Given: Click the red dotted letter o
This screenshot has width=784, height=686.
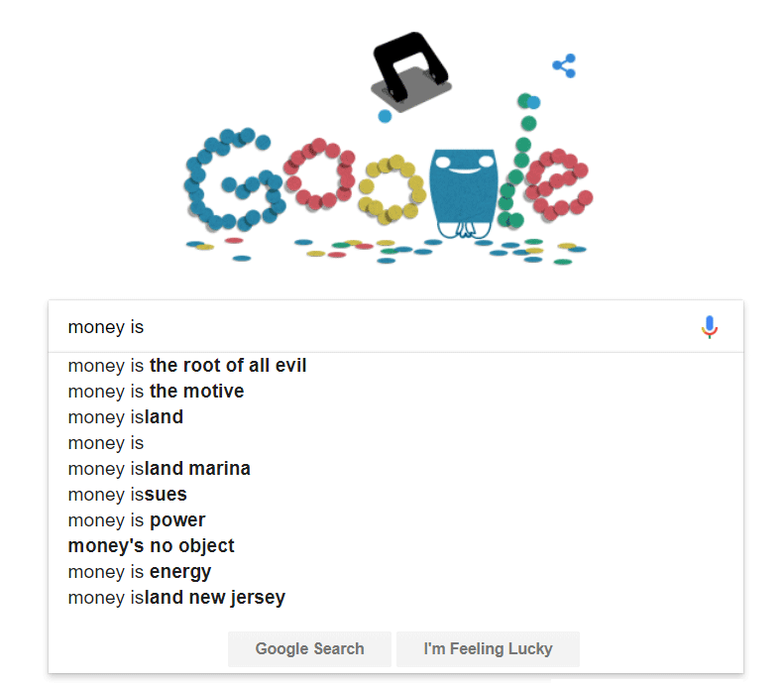Looking at the screenshot, I should (x=319, y=173).
